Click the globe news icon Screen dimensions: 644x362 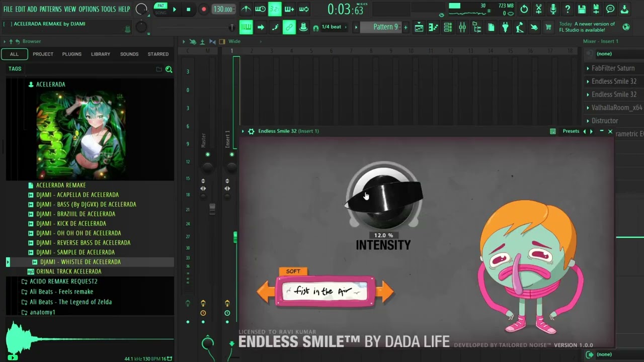626,27
